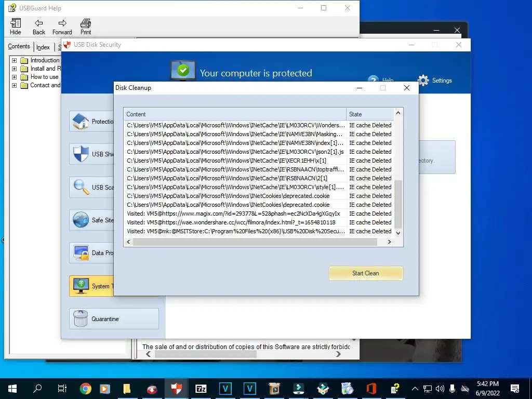Open the USB Shield section
This screenshot has width=532, height=399.
click(91, 154)
